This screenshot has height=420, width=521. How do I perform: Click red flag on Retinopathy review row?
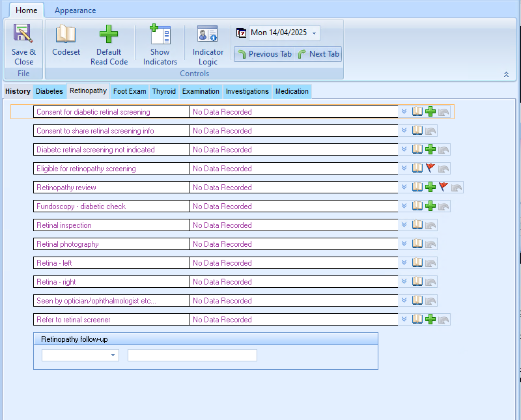[x=444, y=187]
